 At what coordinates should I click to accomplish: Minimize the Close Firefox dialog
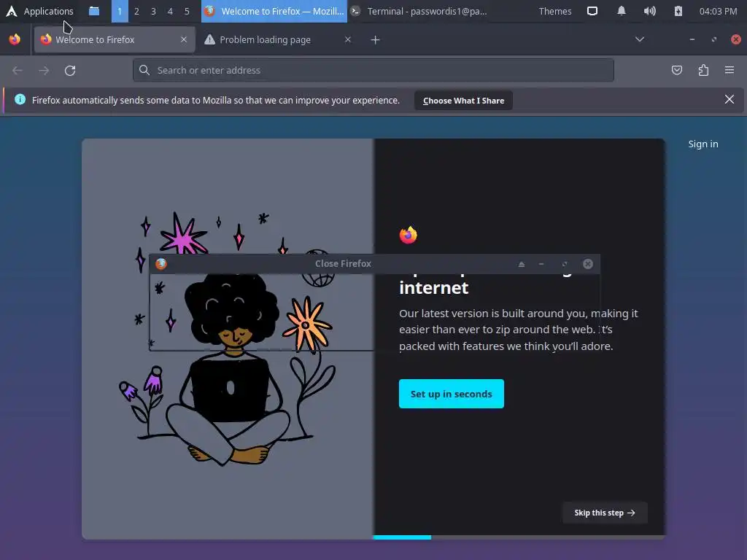click(x=541, y=264)
